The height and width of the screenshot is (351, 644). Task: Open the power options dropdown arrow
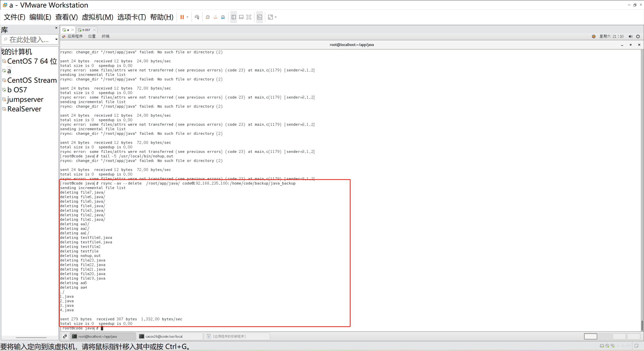187,17
